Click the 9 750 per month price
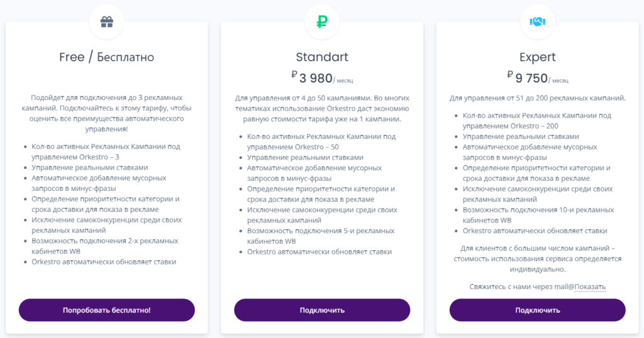The image size is (644, 338). tap(537, 79)
